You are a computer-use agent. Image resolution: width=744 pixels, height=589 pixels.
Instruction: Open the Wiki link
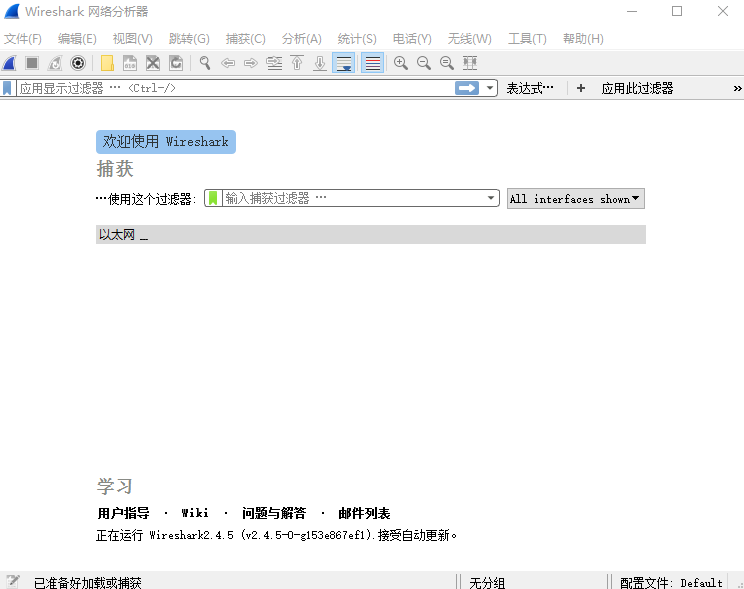coord(195,513)
